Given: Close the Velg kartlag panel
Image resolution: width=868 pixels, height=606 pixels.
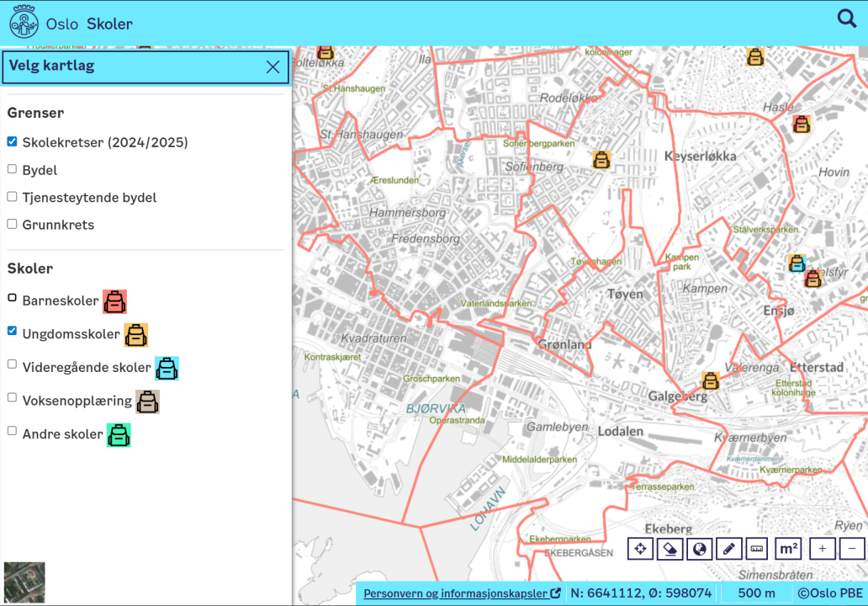Looking at the screenshot, I should pyautogui.click(x=273, y=67).
